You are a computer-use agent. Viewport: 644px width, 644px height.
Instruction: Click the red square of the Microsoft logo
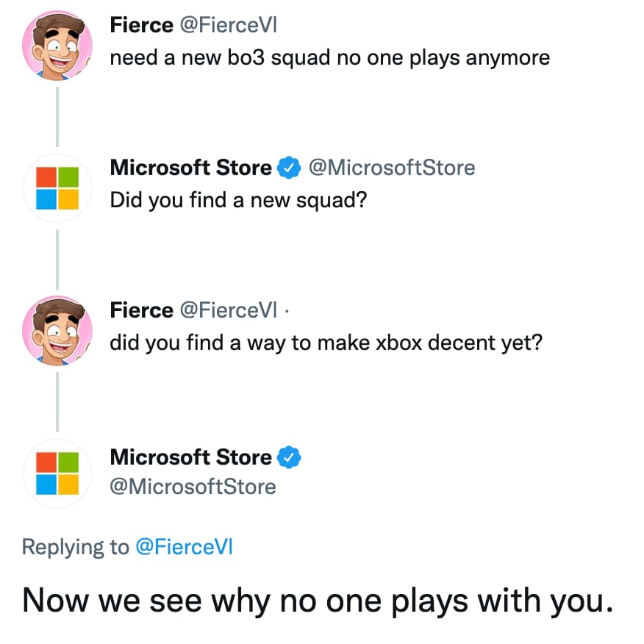point(47,177)
